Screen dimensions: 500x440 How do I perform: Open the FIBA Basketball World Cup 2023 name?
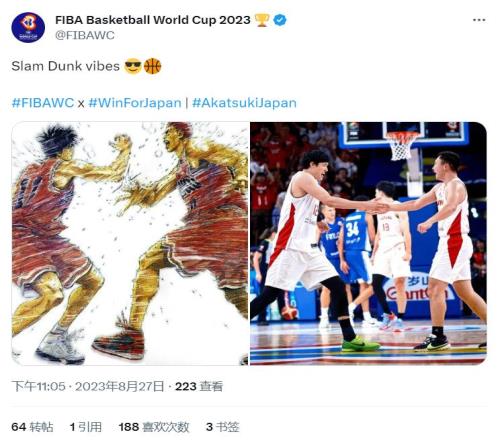tap(153, 20)
